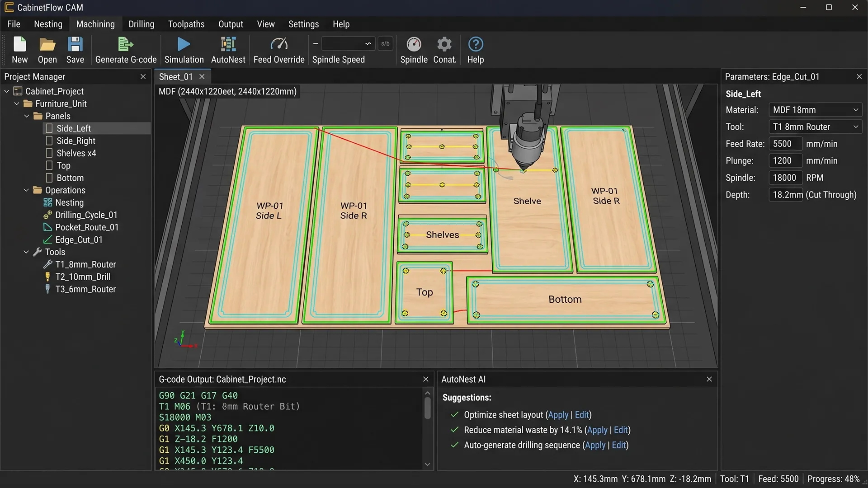The width and height of the screenshot is (868, 488).
Task: Toggle the Side_Right panel checkbox
Action: (x=49, y=141)
